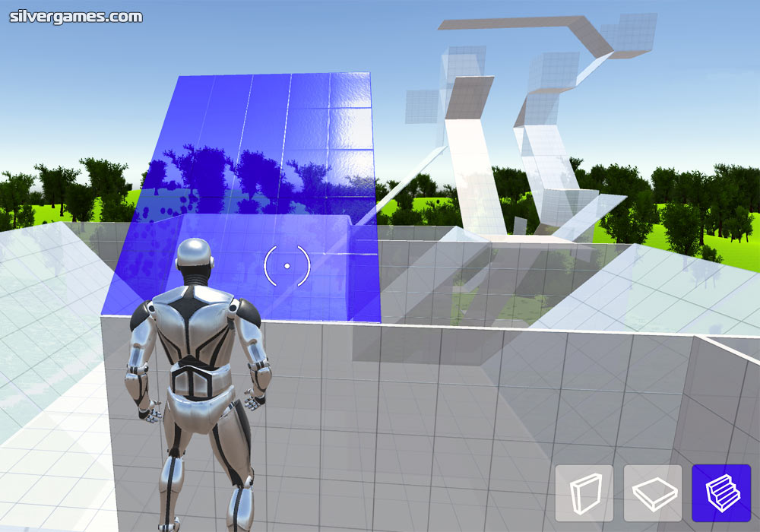
Task: Click the silvergames.com logo text
Action: click(x=76, y=16)
